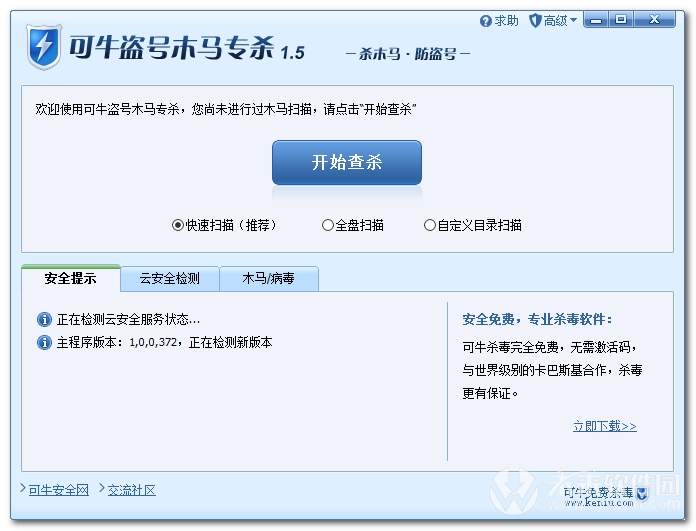696x531 pixels.
Task: Open the 可牛安全网 link
Action: click(59, 490)
